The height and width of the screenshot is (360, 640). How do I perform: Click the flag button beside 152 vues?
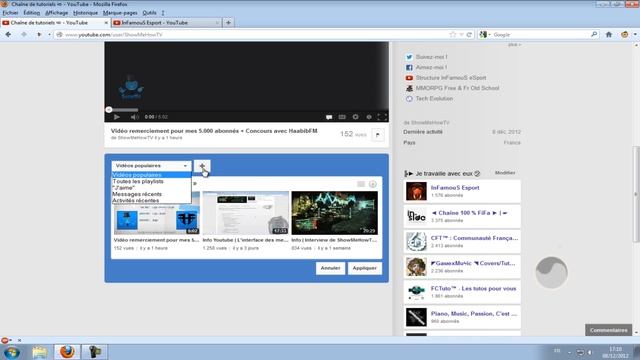point(378,134)
